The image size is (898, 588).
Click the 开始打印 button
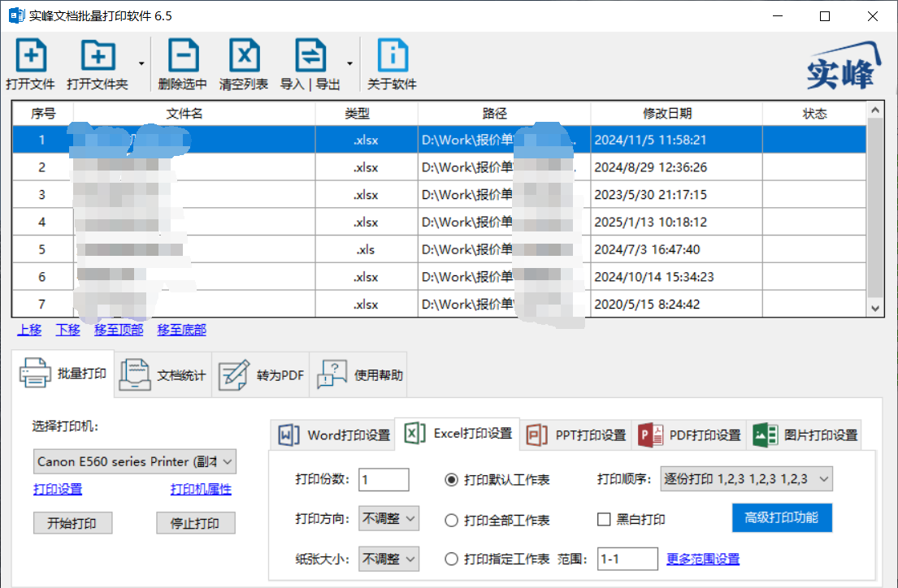point(72,523)
